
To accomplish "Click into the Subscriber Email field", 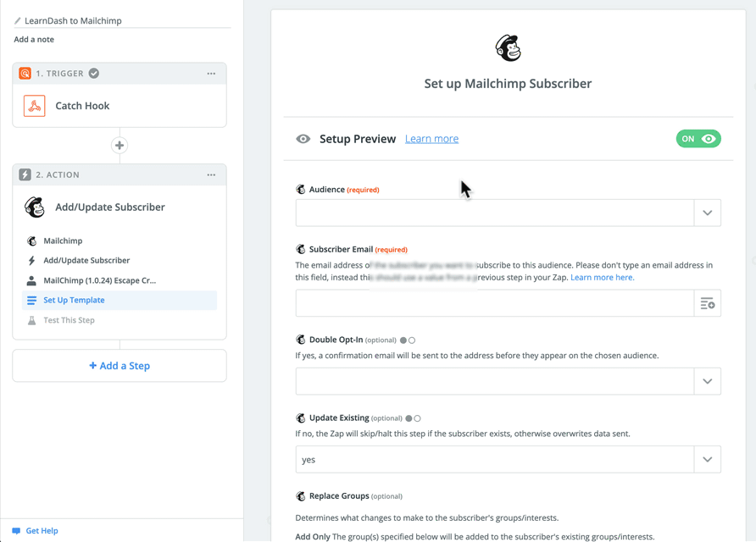I will coord(494,303).
